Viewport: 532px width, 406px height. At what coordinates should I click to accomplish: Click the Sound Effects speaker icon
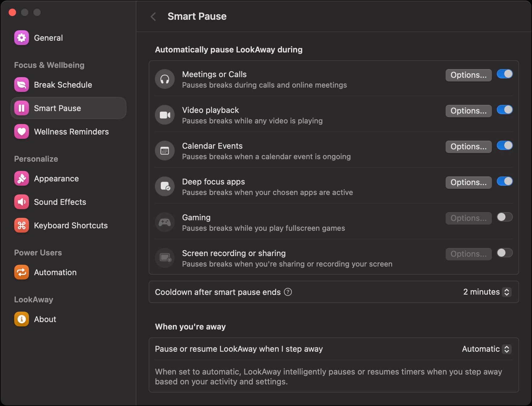[21, 202]
